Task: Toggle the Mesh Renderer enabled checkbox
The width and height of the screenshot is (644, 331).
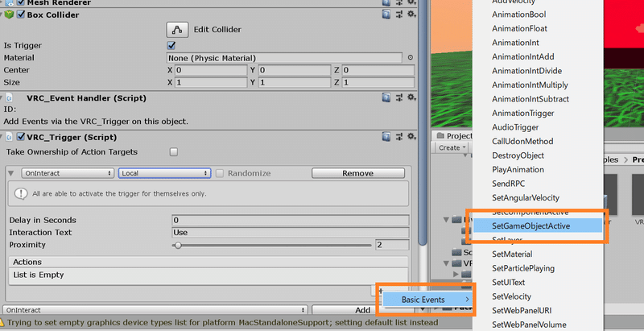Action: click(x=21, y=2)
